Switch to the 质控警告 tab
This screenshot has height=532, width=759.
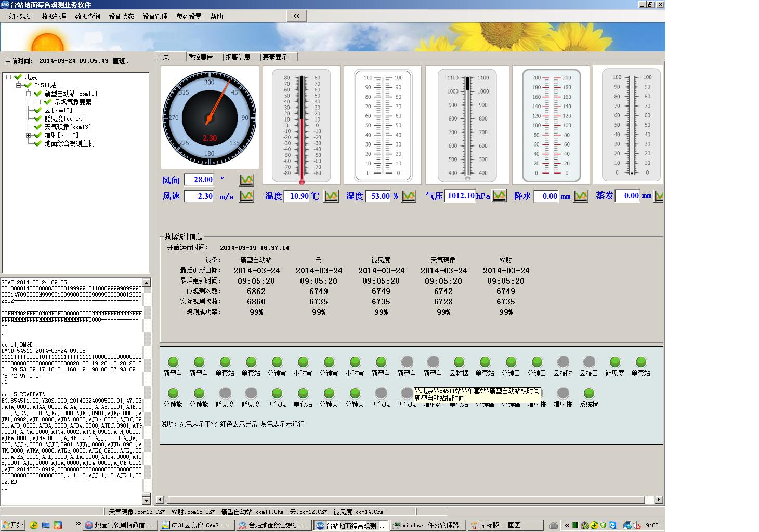pyautogui.click(x=201, y=57)
